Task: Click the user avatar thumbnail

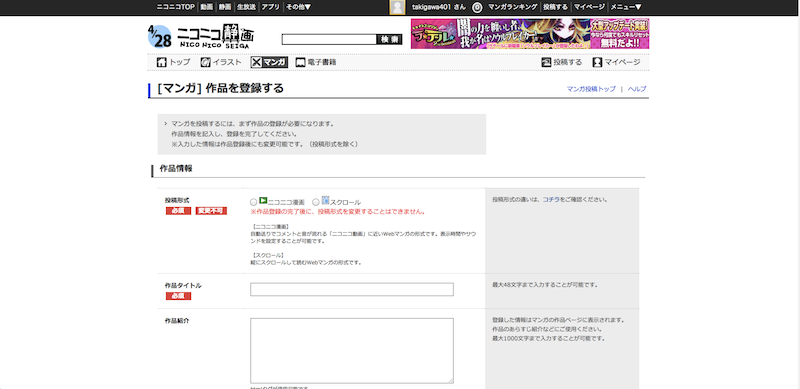Action: (397, 7)
